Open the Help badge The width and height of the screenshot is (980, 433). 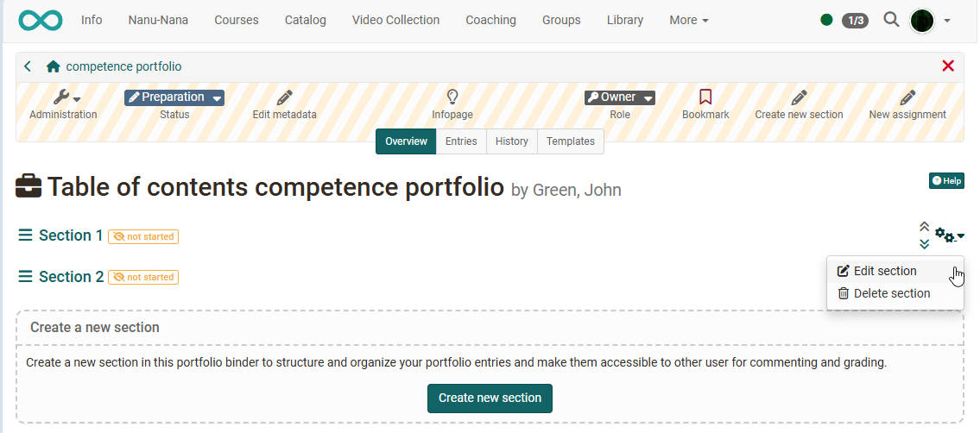(946, 180)
